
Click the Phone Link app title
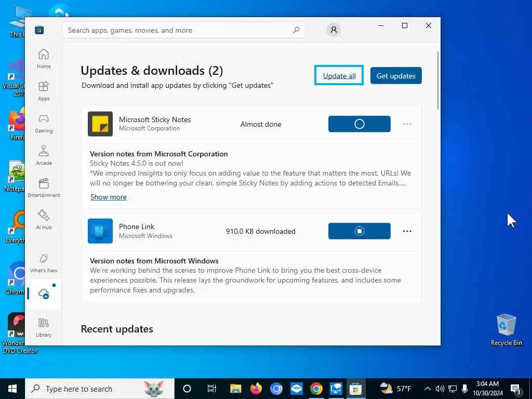coord(137,227)
